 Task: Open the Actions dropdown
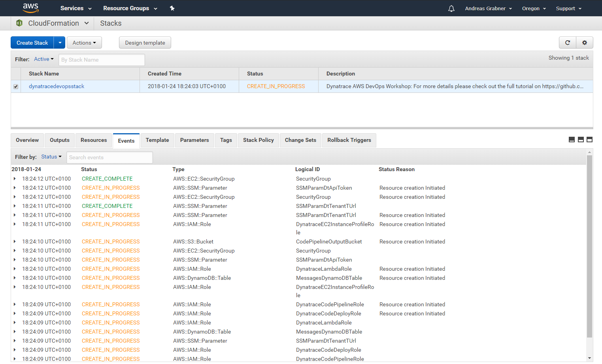[84, 43]
